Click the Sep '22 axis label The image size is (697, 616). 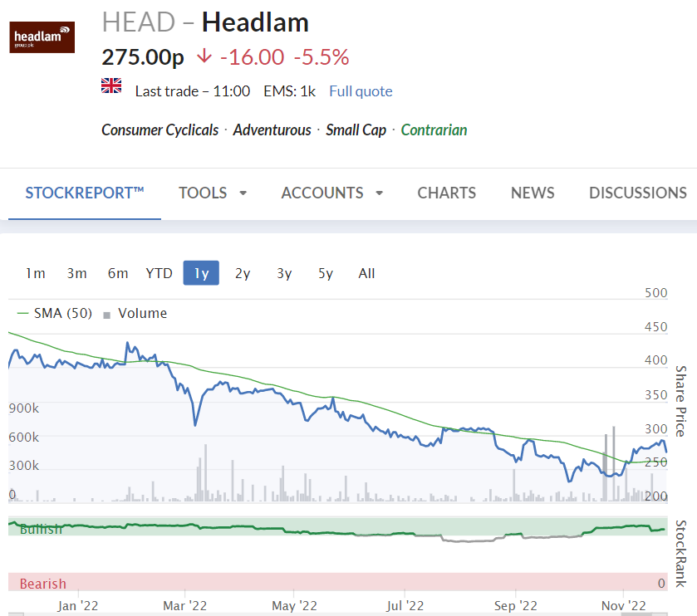point(516,605)
